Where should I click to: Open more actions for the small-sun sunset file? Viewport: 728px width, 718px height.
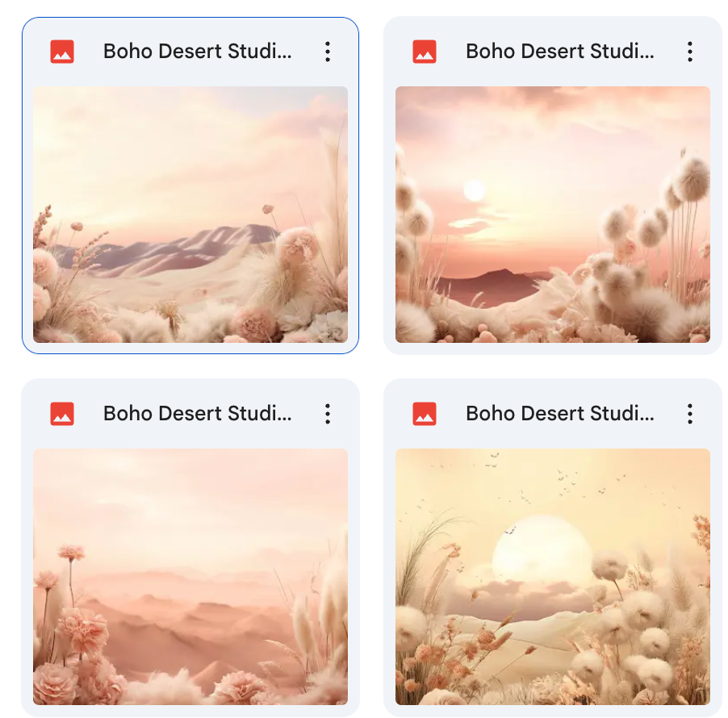(x=690, y=52)
